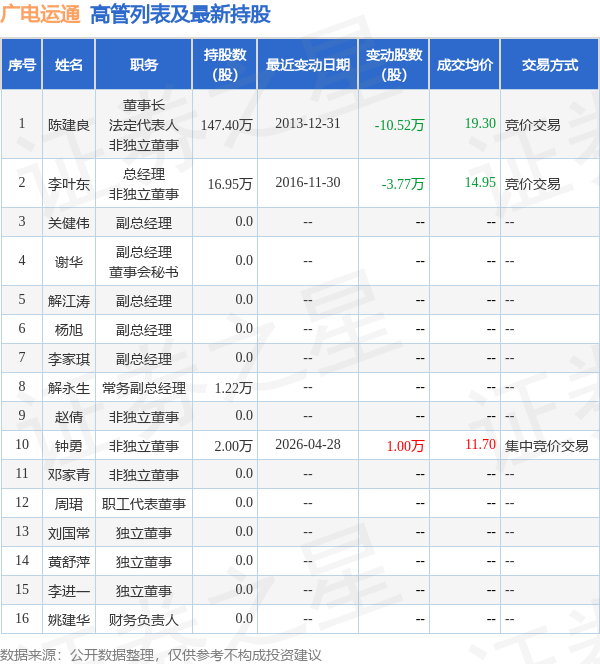The width and height of the screenshot is (600, 664).
Task: Click the 成交均价 column header
Action: tap(465, 65)
